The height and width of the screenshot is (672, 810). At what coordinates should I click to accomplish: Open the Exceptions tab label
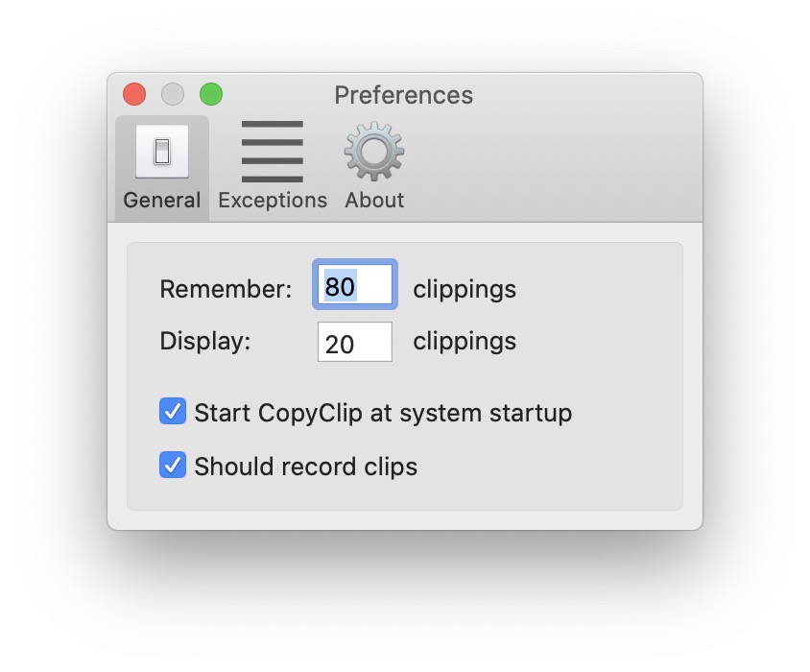(x=273, y=201)
